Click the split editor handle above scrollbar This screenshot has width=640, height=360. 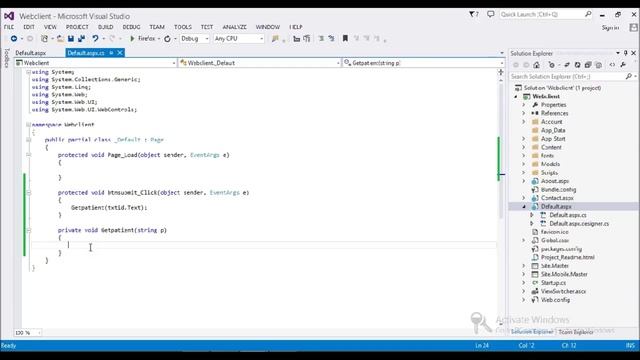pos(501,72)
